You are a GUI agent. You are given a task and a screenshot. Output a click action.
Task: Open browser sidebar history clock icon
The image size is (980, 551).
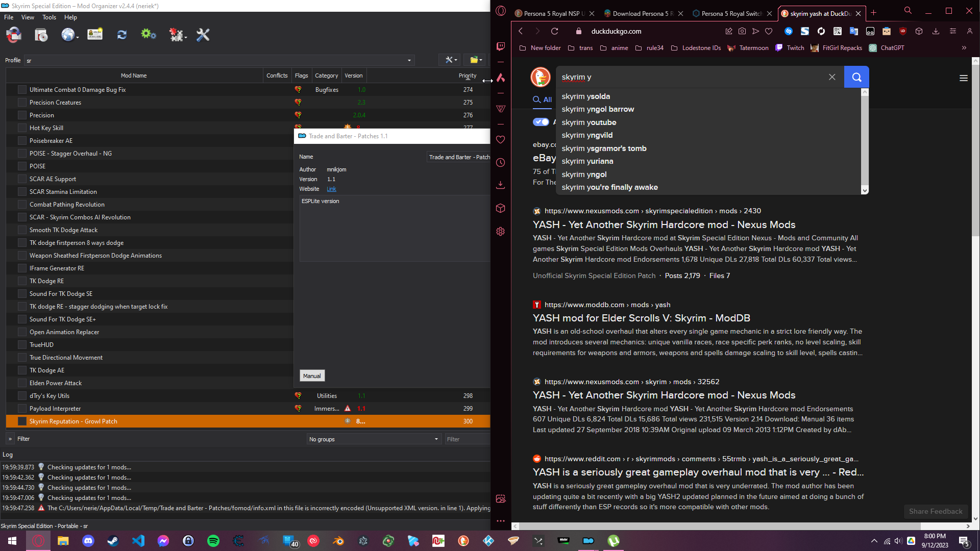(x=501, y=163)
